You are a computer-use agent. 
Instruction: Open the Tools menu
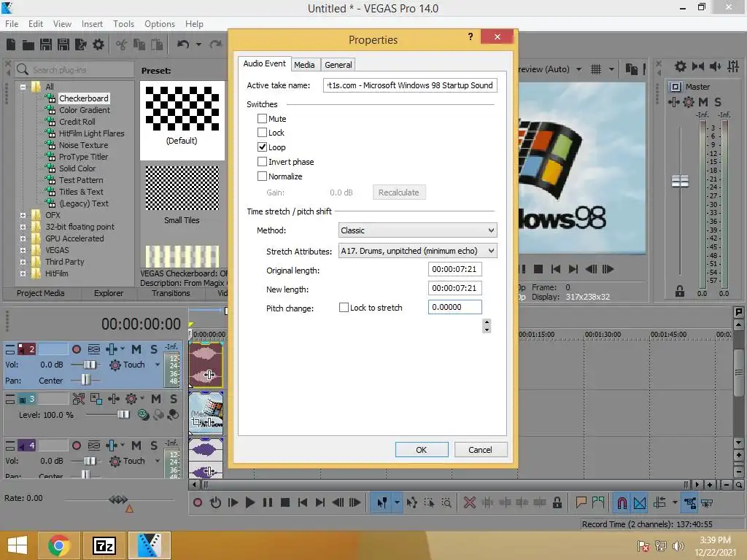click(123, 24)
